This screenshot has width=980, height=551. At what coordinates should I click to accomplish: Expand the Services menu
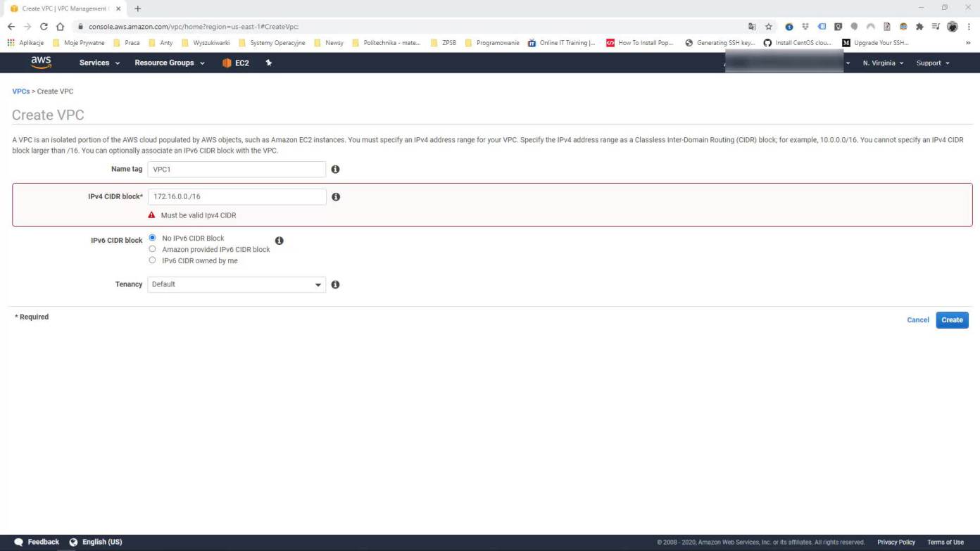click(99, 63)
